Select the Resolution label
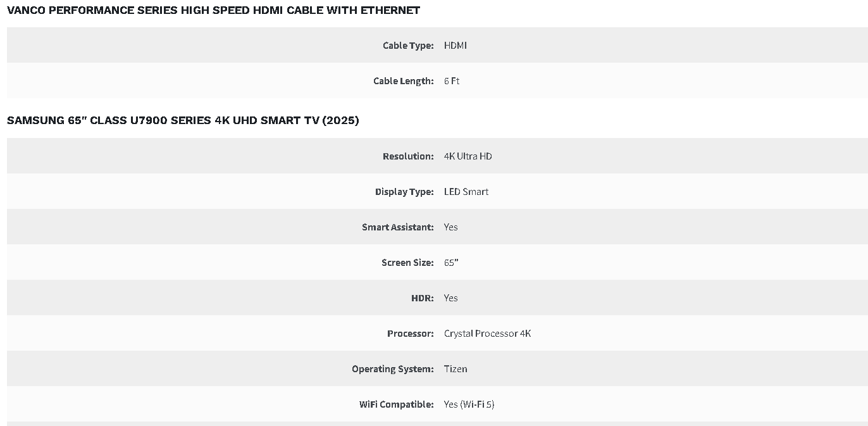The height and width of the screenshot is (426, 868). (x=408, y=156)
